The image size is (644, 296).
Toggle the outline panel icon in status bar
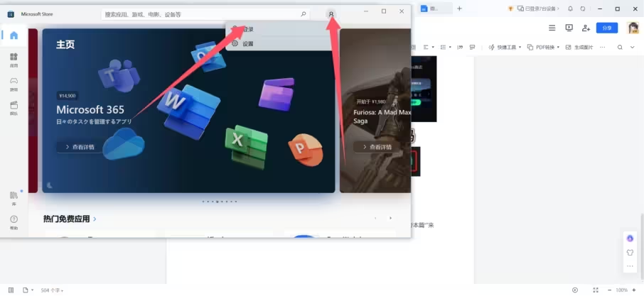click(11, 290)
